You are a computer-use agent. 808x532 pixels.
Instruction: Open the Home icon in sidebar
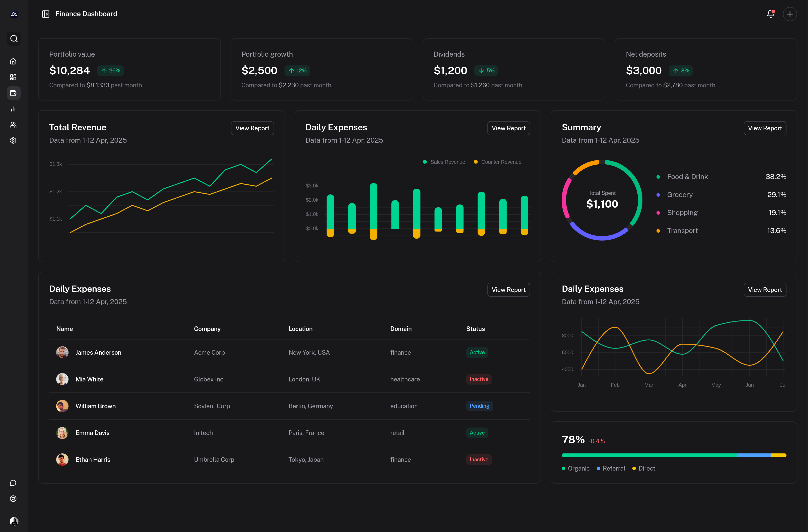click(13, 61)
